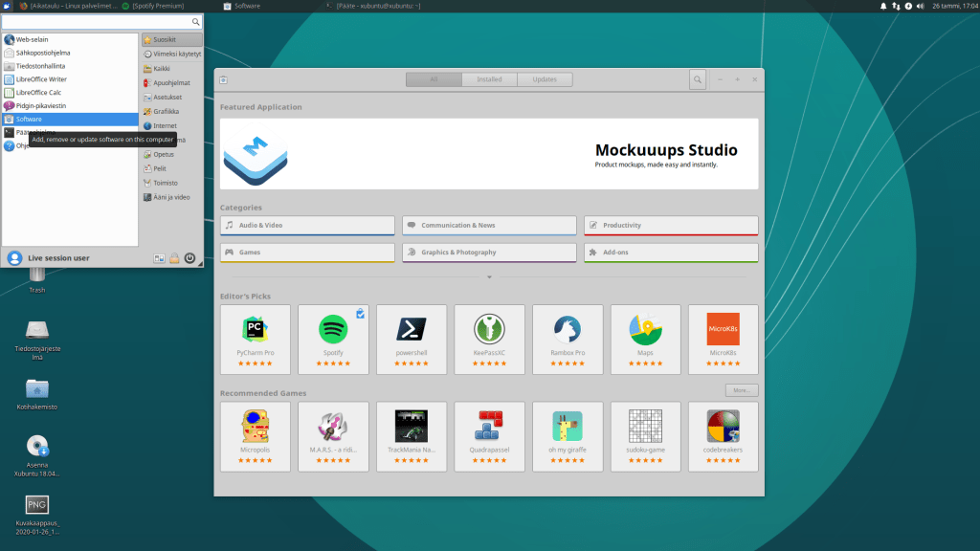Switch to the Updates tab
The width and height of the screenshot is (980, 551).
(x=545, y=79)
